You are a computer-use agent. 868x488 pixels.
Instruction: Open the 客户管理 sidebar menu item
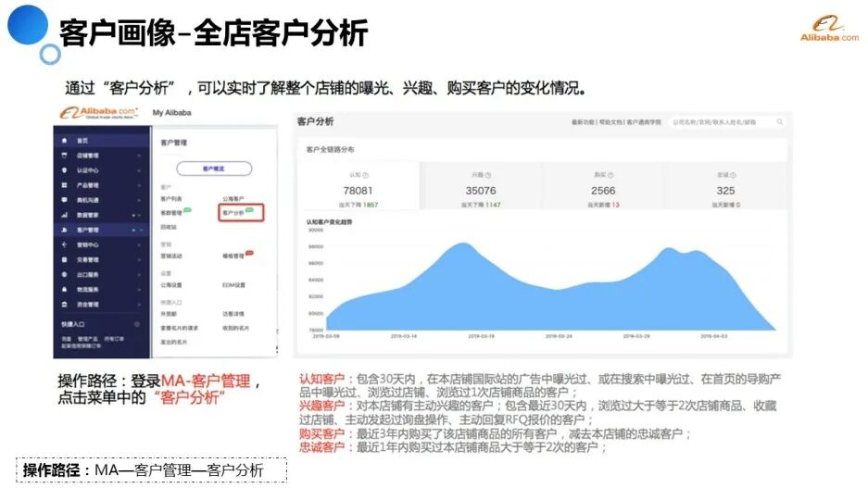pos(102,230)
